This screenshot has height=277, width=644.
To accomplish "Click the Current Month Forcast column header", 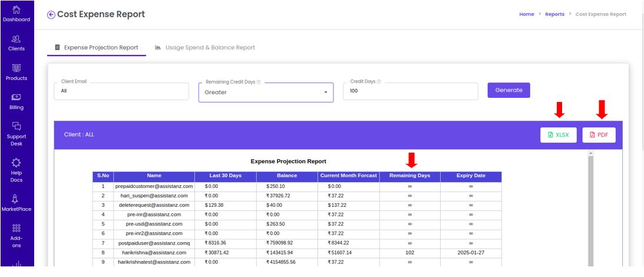I will (348, 176).
